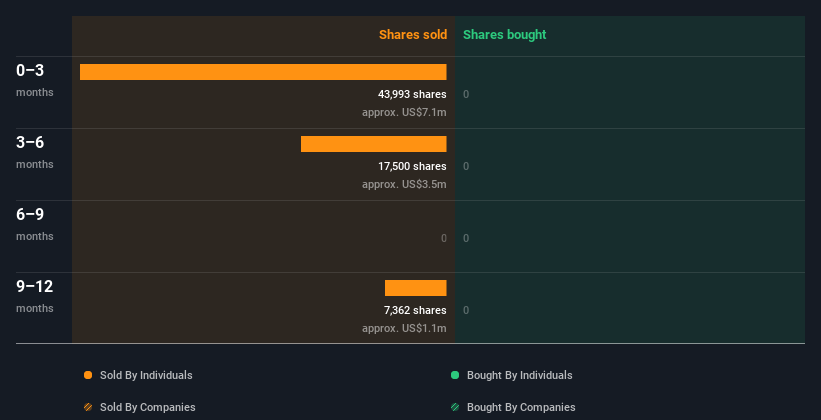Click the Bought By Companies striped legend icon
The image size is (821, 420).
(x=455, y=407)
